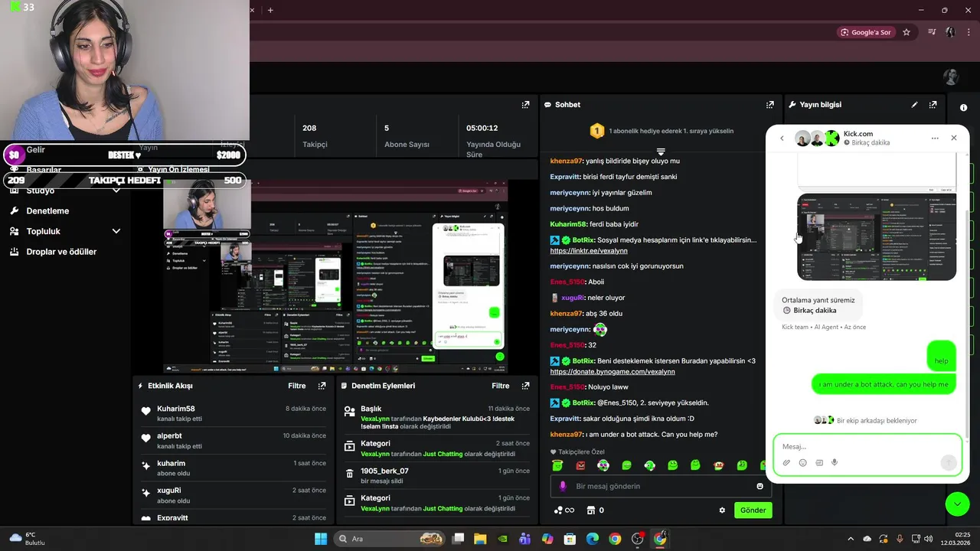Attach a file in support chat
The image size is (980, 551).
(786, 462)
